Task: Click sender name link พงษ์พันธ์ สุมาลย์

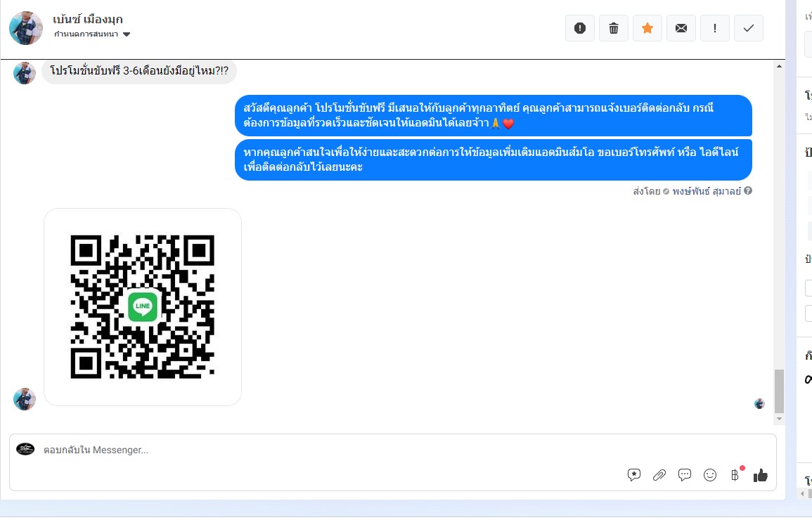Action: [x=707, y=191]
